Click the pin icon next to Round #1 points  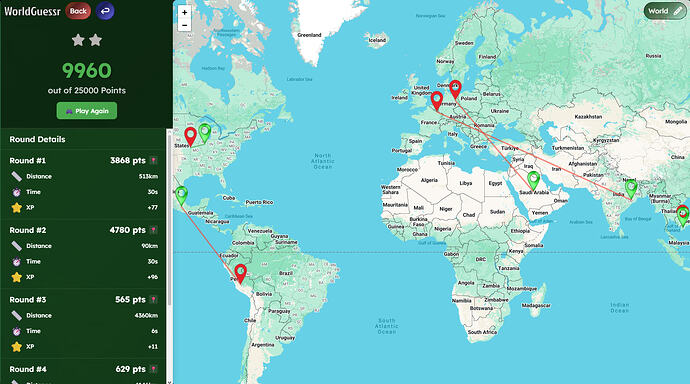[154, 161]
